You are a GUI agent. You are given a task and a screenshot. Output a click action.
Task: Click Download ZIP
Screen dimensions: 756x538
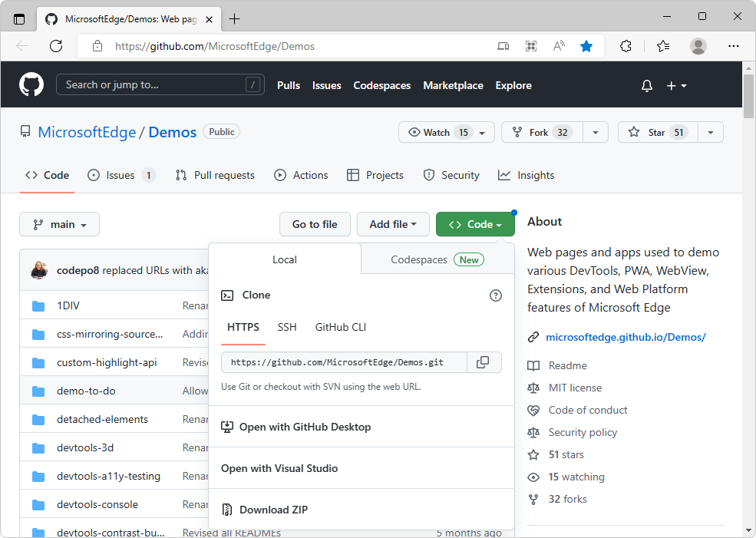(272, 509)
